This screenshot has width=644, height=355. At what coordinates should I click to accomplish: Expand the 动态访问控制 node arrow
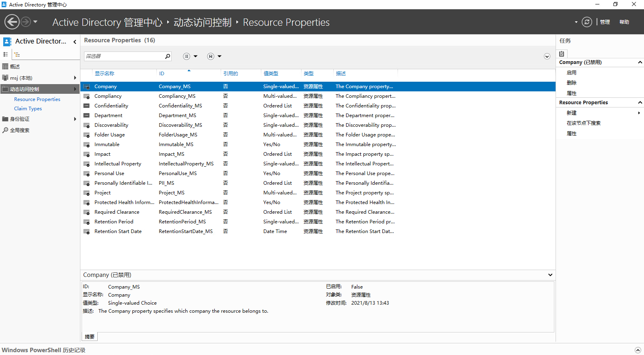75,89
